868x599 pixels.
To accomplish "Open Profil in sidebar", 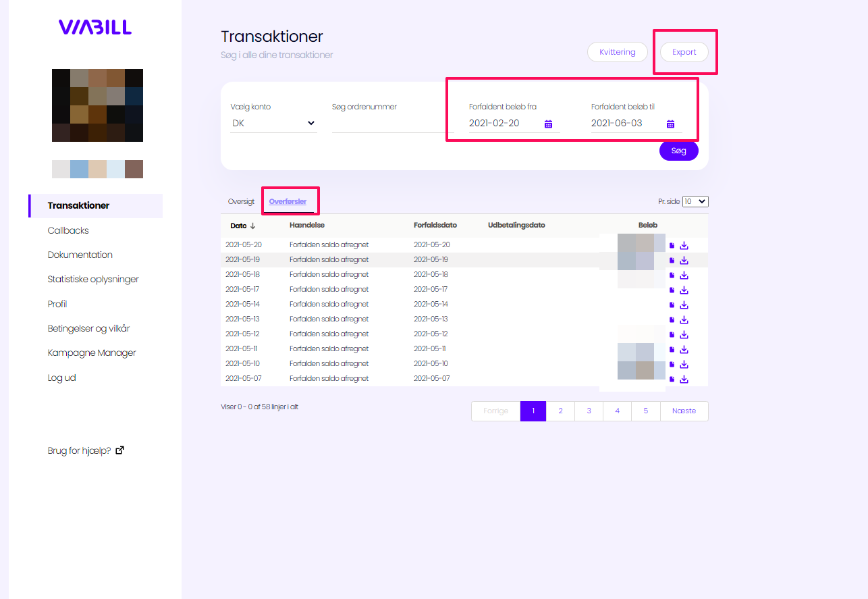I will [x=57, y=304].
